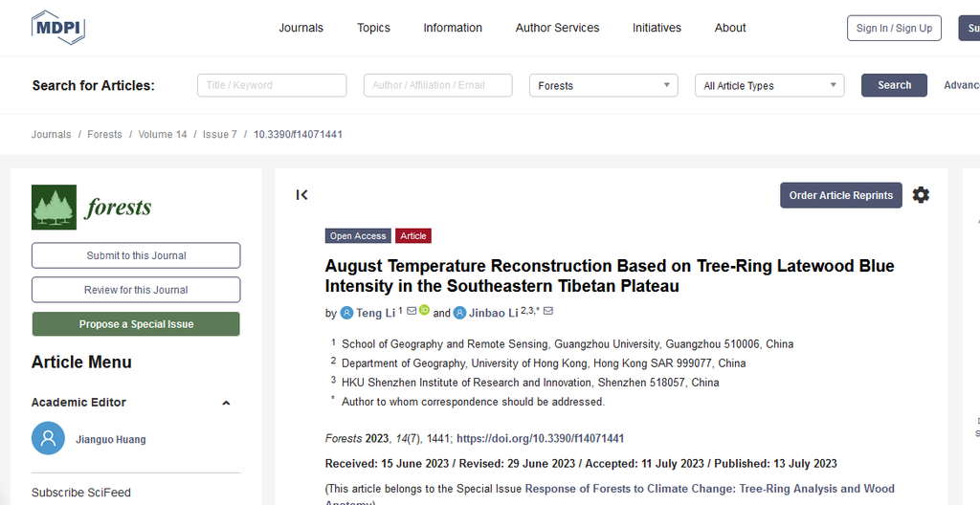
Task: Click Volume 14 in the breadcrumb
Action: [162, 135]
